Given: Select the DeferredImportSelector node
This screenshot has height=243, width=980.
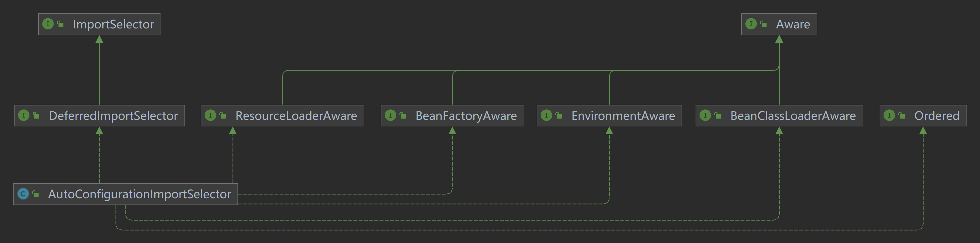Looking at the screenshot, I should coord(99,116).
